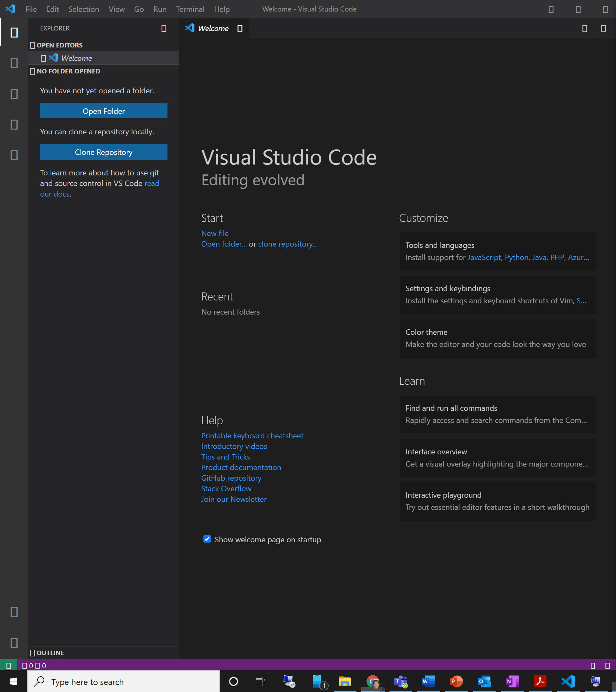The image size is (616, 692).
Task: Open Outlook from the taskbar
Action: coord(484,681)
